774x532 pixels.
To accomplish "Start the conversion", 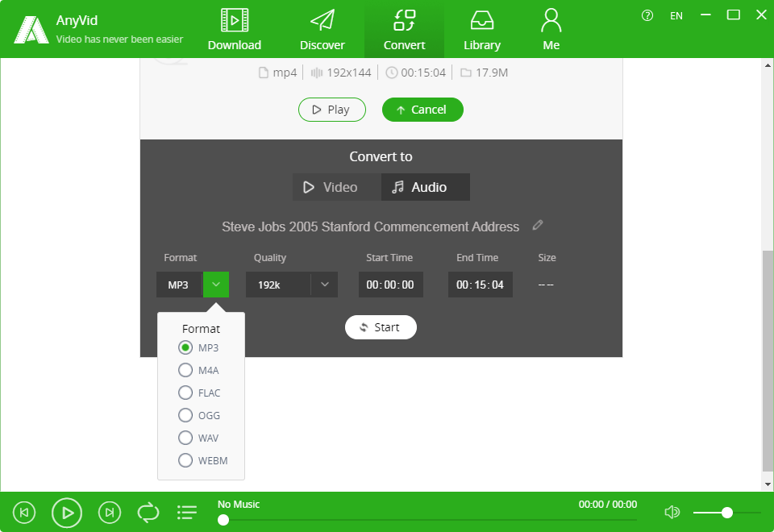I will coord(381,327).
